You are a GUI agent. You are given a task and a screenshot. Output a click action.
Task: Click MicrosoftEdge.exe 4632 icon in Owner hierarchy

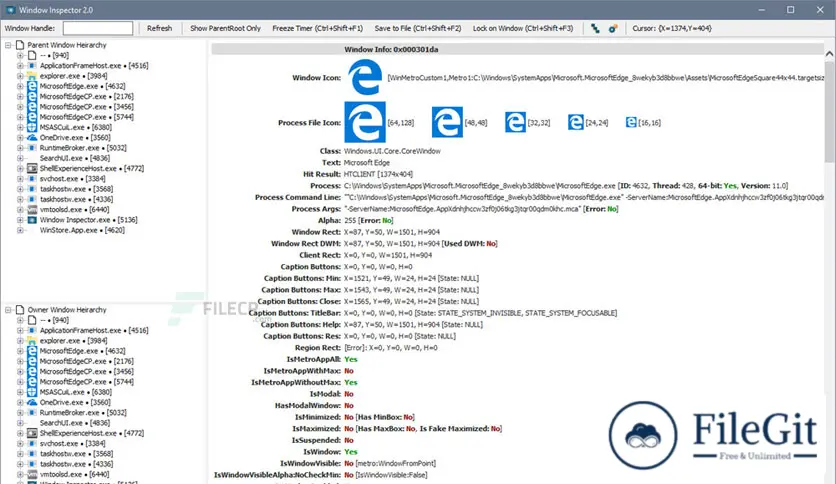click(32, 351)
